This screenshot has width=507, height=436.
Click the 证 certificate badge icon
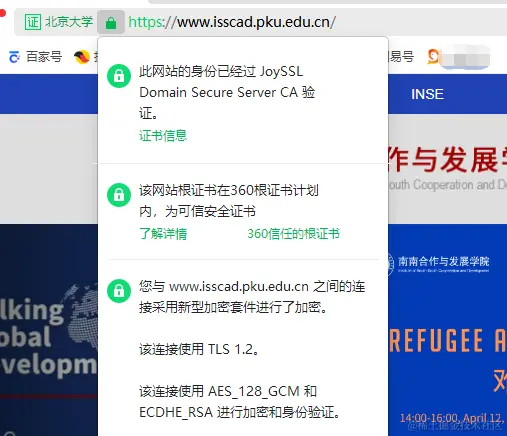click(x=33, y=22)
